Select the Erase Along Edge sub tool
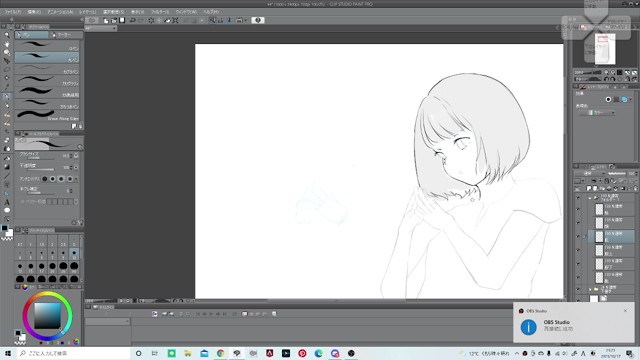The image size is (640, 360). click(47, 115)
